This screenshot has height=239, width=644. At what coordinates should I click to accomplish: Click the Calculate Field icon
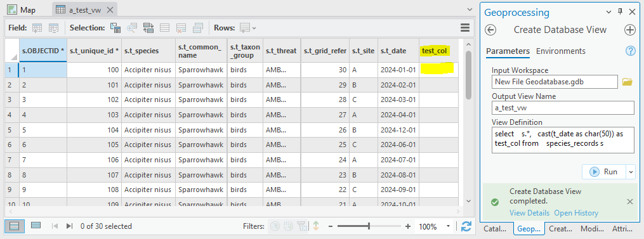tap(54, 28)
